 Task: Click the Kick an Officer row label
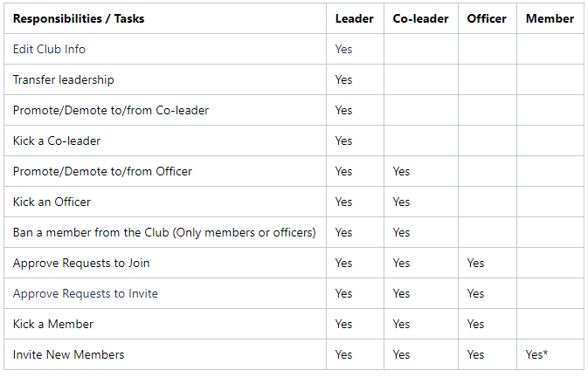52,202
